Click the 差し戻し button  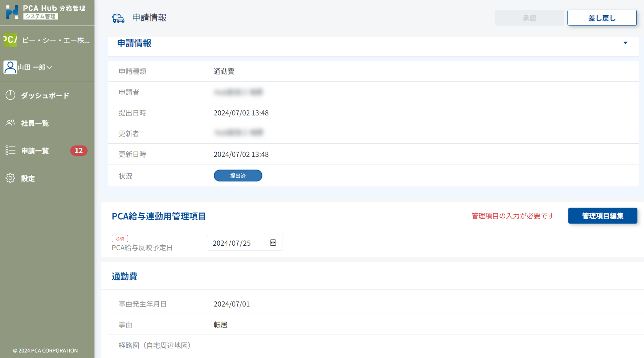click(602, 18)
